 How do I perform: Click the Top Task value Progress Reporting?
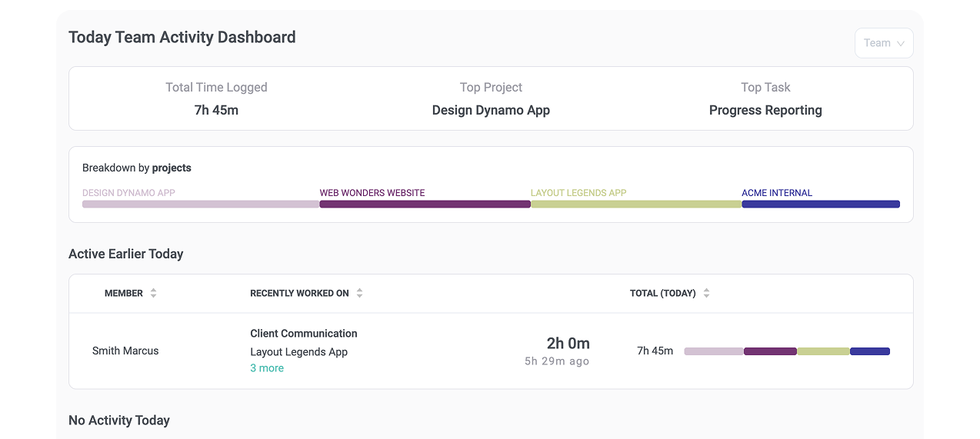point(765,110)
